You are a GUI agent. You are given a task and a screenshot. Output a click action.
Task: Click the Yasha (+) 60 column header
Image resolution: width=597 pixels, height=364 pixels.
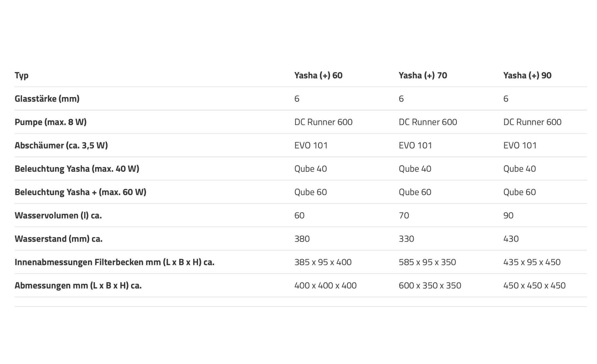point(318,75)
